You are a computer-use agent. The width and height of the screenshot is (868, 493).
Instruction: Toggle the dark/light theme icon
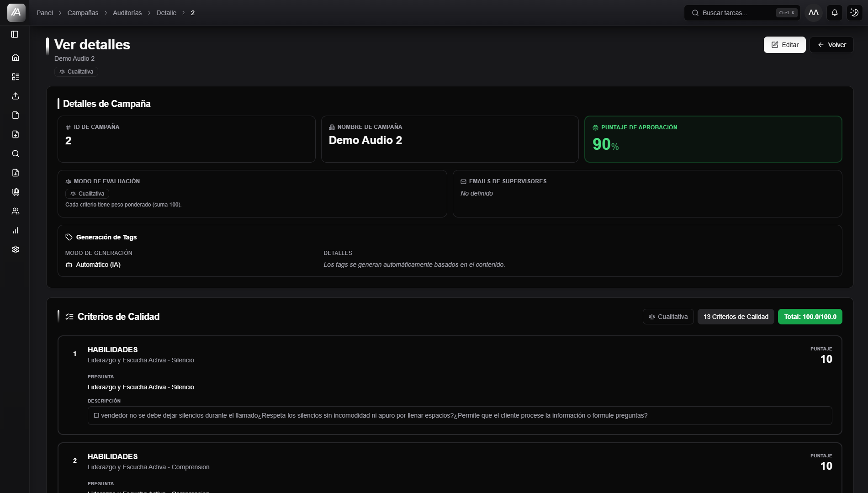pyautogui.click(x=854, y=13)
